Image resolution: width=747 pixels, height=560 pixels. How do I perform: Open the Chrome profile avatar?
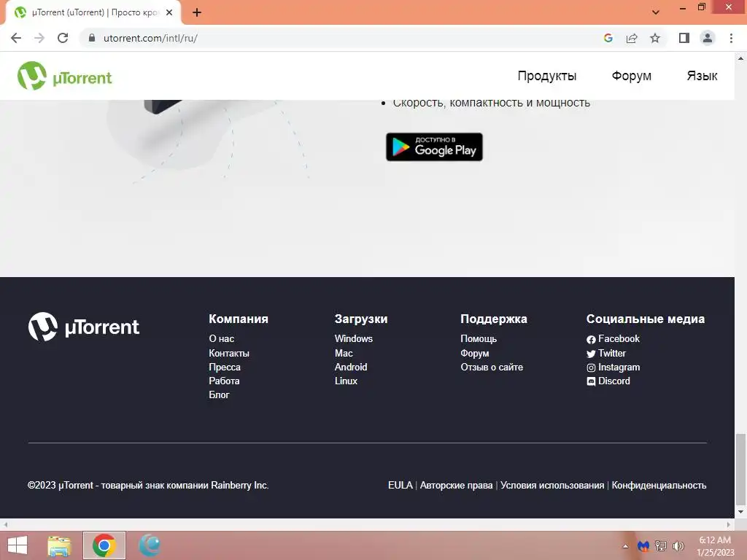(x=708, y=38)
